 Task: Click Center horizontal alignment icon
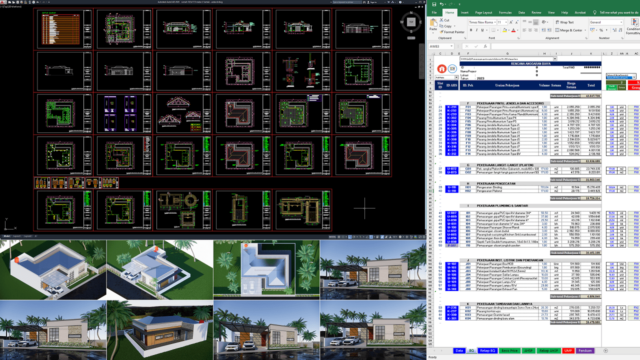pos(530,30)
